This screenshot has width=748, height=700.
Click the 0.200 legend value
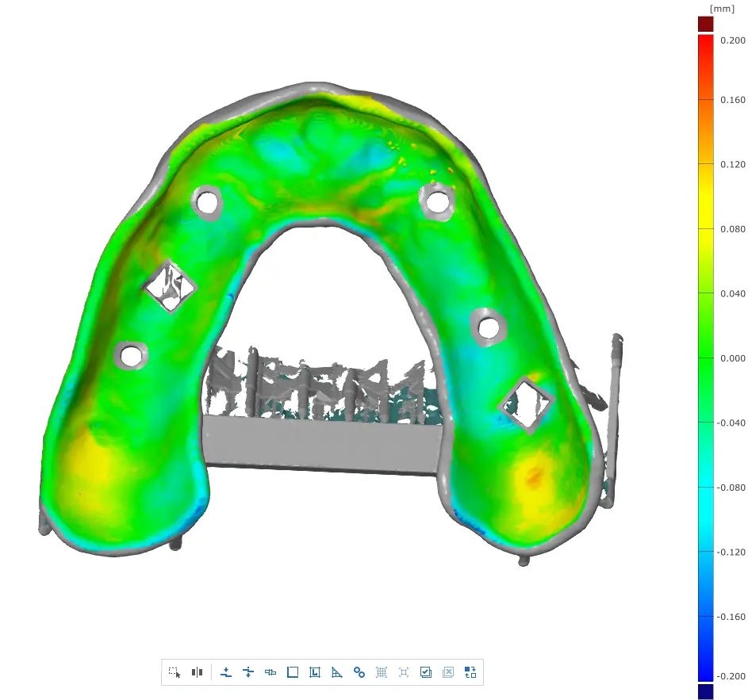click(733, 40)
